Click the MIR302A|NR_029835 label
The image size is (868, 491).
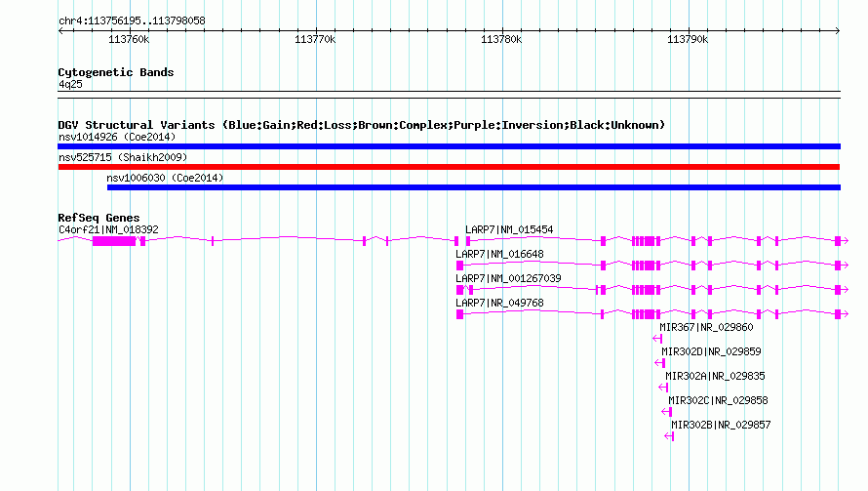click(715, 376)
